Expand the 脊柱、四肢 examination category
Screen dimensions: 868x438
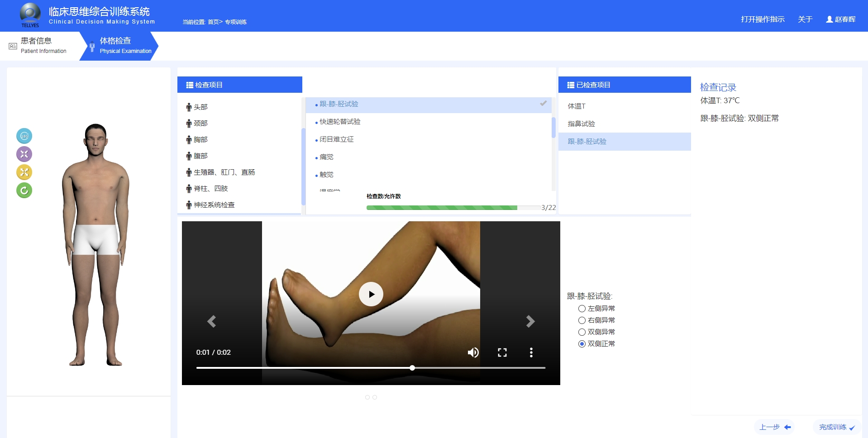pyautogui.click(x=207, y=189)
